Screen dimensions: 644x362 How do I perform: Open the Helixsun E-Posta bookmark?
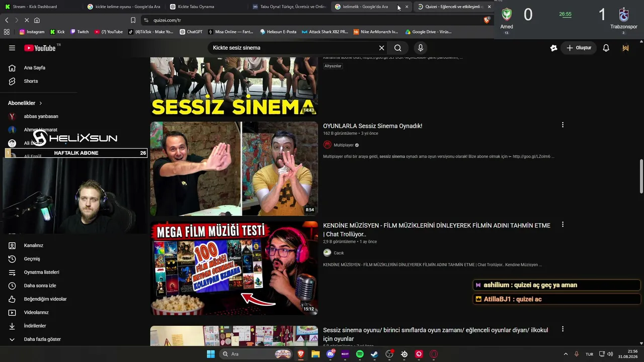[278, 32]
